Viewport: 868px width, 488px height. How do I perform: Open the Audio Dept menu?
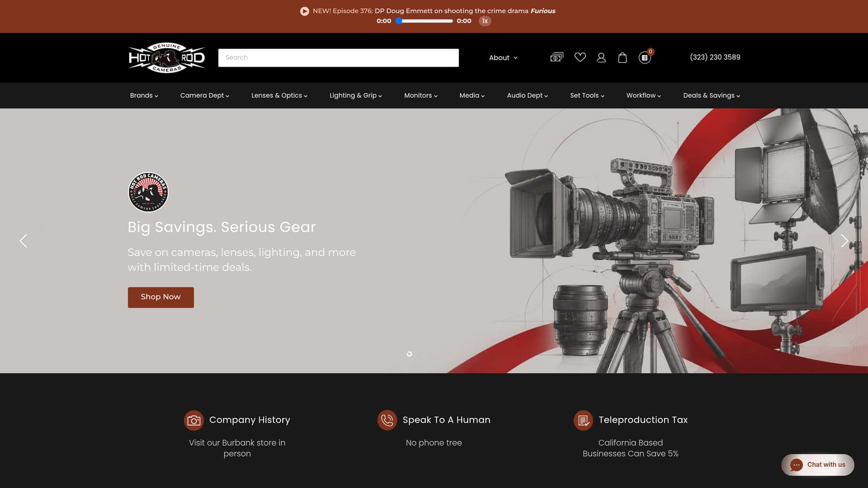pyautogui.click(x=527, y=95)
